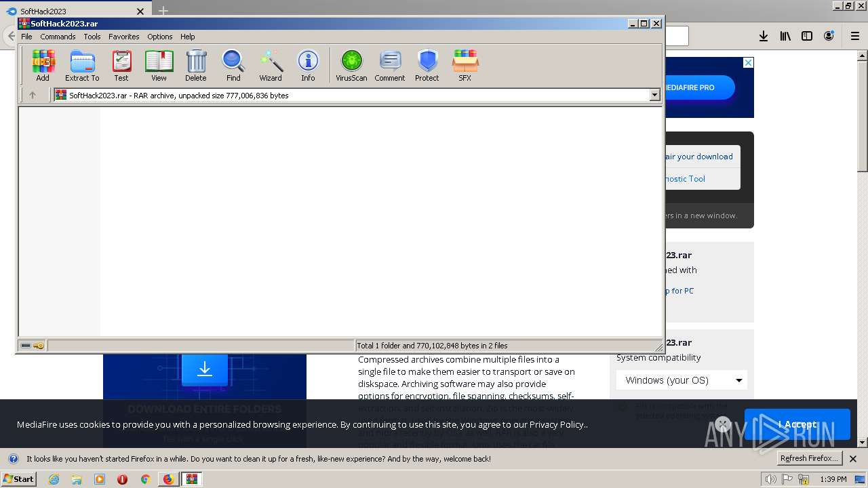
Task: Click the MediaFire Pro banner button
Action: 698,87
